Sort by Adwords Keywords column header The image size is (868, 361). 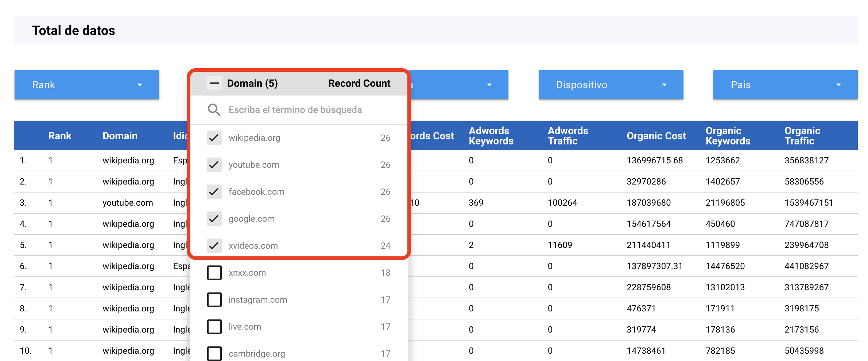tap(491, 136)
